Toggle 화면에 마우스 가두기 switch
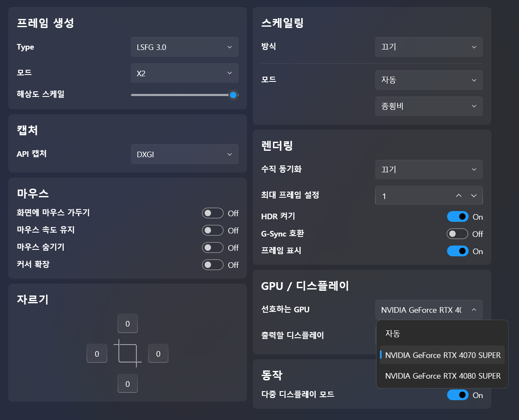Viewport: 519px width, 420px height. pyautogui.click(x=213, y=213)
